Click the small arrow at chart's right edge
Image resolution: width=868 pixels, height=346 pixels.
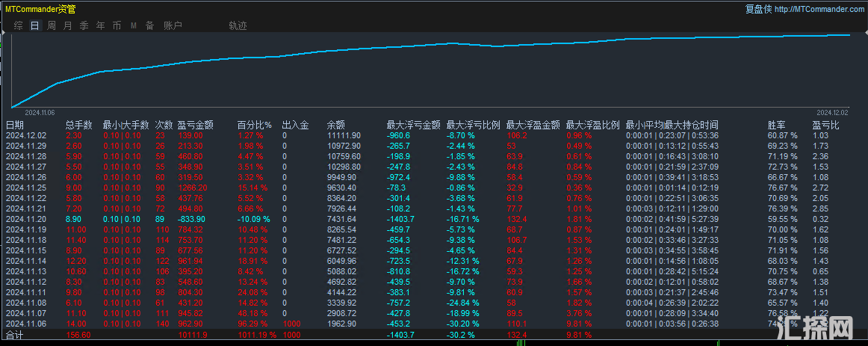coord(864,34)
